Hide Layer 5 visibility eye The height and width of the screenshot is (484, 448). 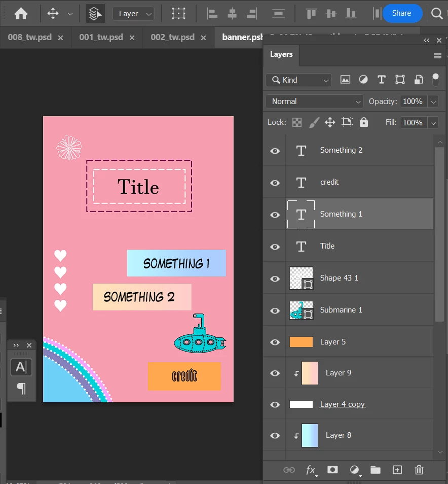pyautogui.click(x=275, y=342)
